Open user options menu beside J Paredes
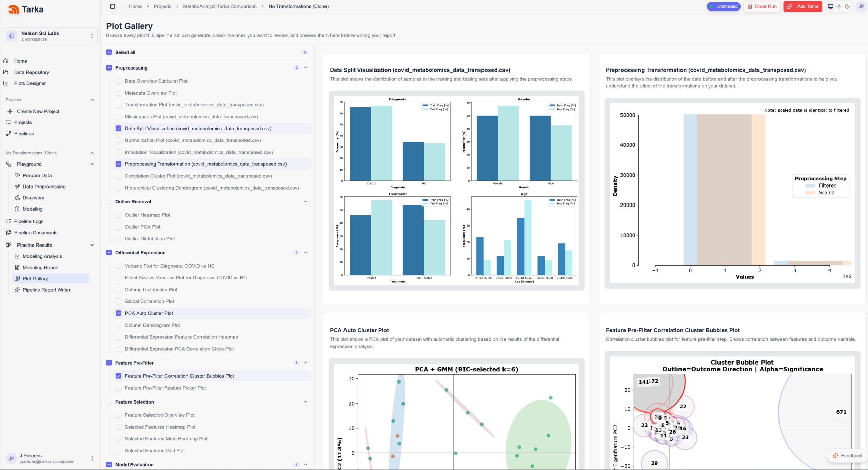The height and width of the screenshot is (470, 868). pyautogui.click(x=92, y=458)
